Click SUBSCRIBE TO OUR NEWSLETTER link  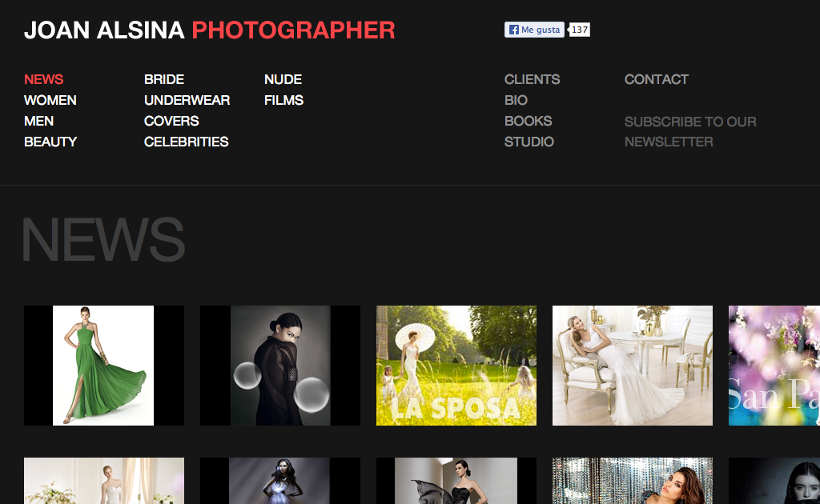(x=690, y=132)
